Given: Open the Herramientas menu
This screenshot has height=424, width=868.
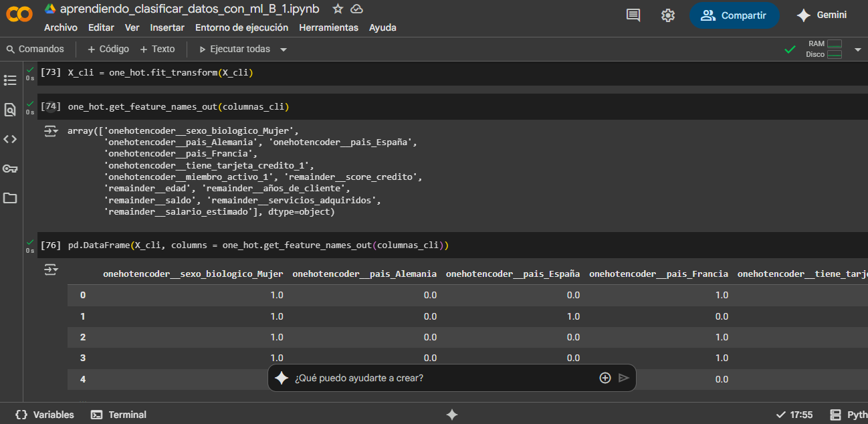Looking at the screenshot, I should [328, 27].
